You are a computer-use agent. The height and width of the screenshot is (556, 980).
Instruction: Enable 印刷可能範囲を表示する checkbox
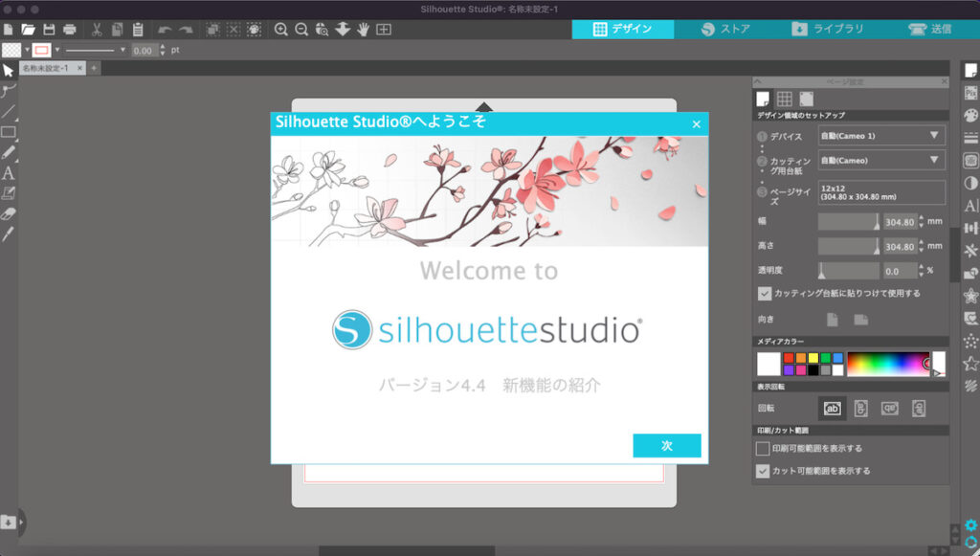pos(764,448)
